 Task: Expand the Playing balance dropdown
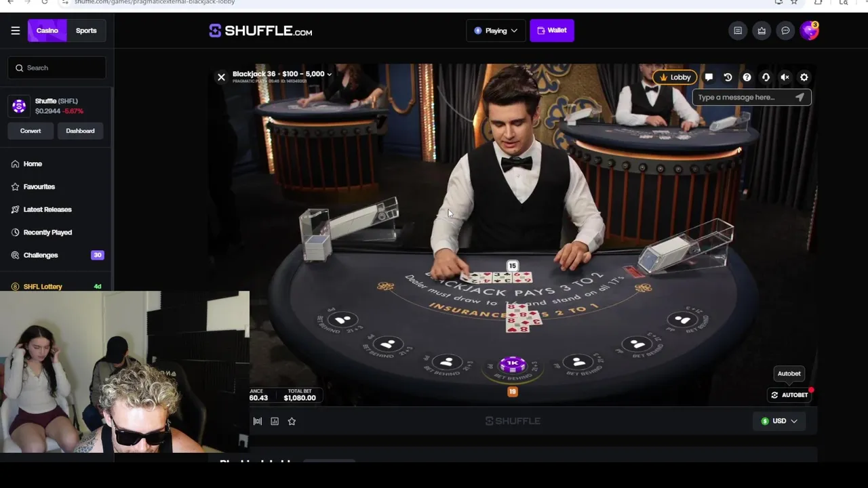pos(496,30)
